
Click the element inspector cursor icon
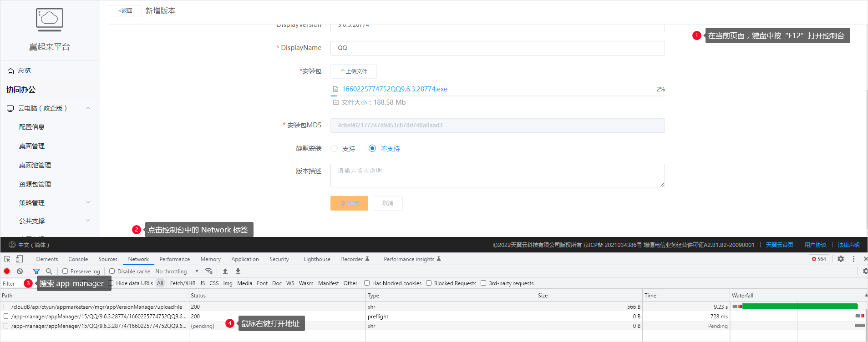click(7, 259)
